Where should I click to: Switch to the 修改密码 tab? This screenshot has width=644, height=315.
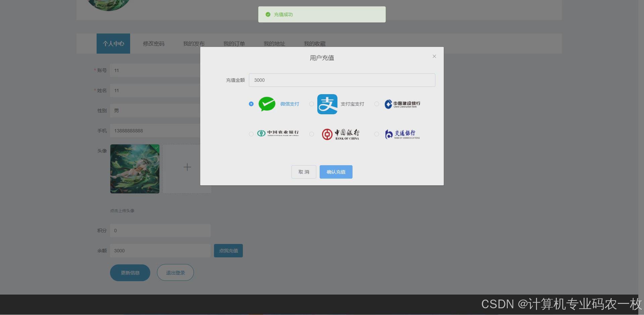[154, 44]
